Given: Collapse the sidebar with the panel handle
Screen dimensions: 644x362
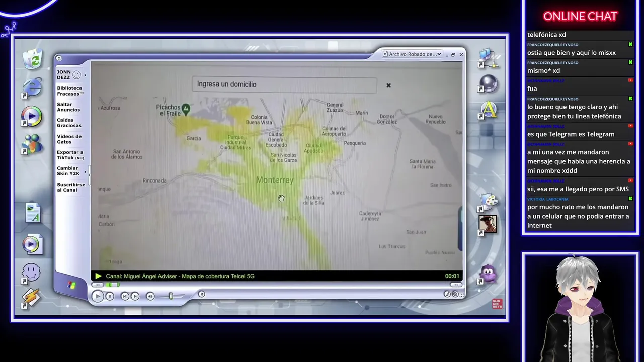Looking at the screenshot, I should 90,176.
